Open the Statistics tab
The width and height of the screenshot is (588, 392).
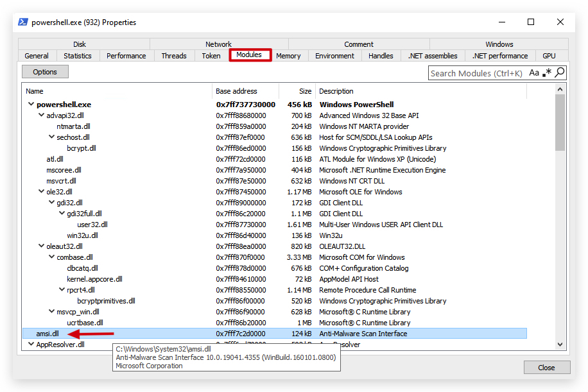coord(77,56)
